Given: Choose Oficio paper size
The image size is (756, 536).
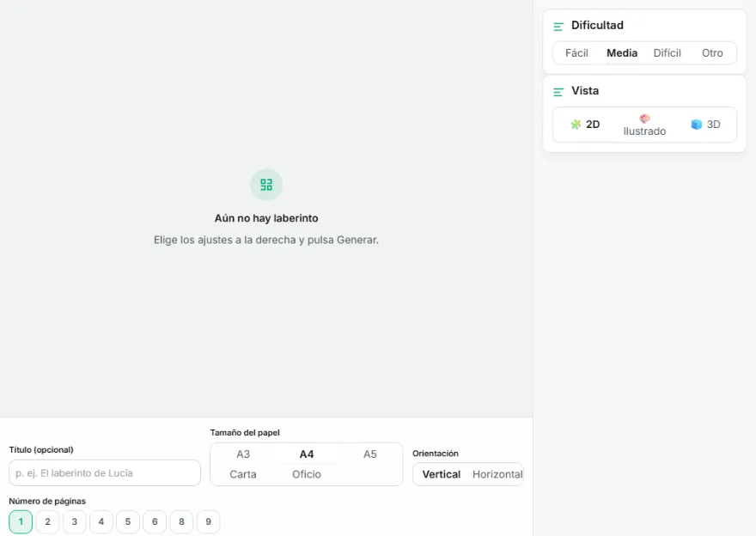Looking at the screenshot, I should (x=307, y=474).
